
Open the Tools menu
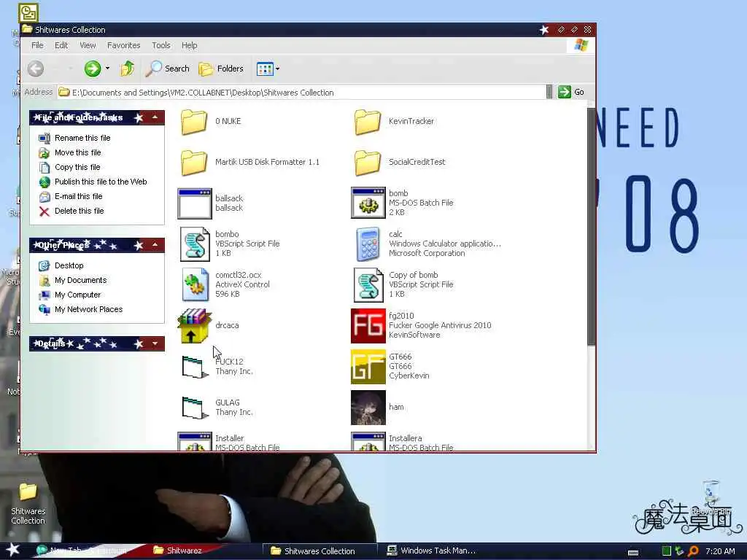[161, 45]
